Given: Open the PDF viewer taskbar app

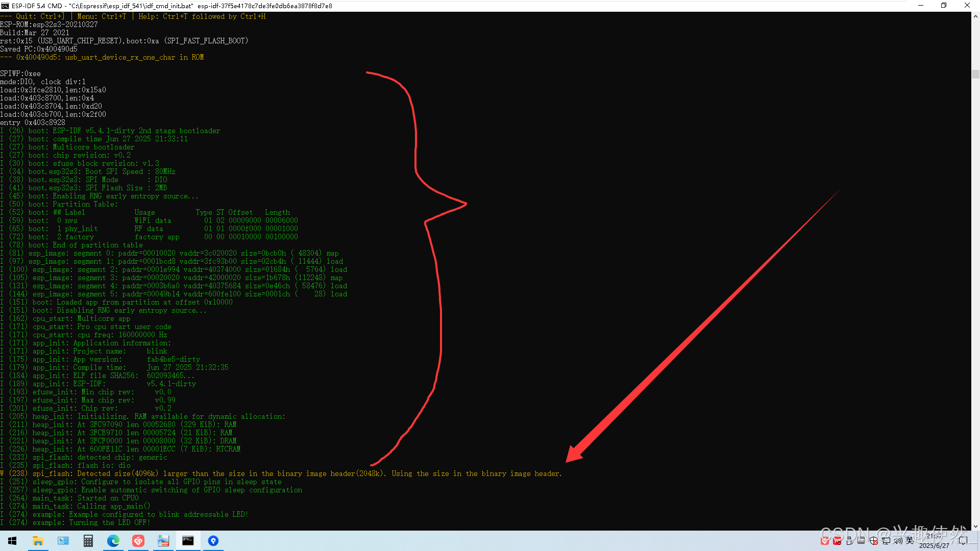Looking at the screenshot, I should [163, 541].
